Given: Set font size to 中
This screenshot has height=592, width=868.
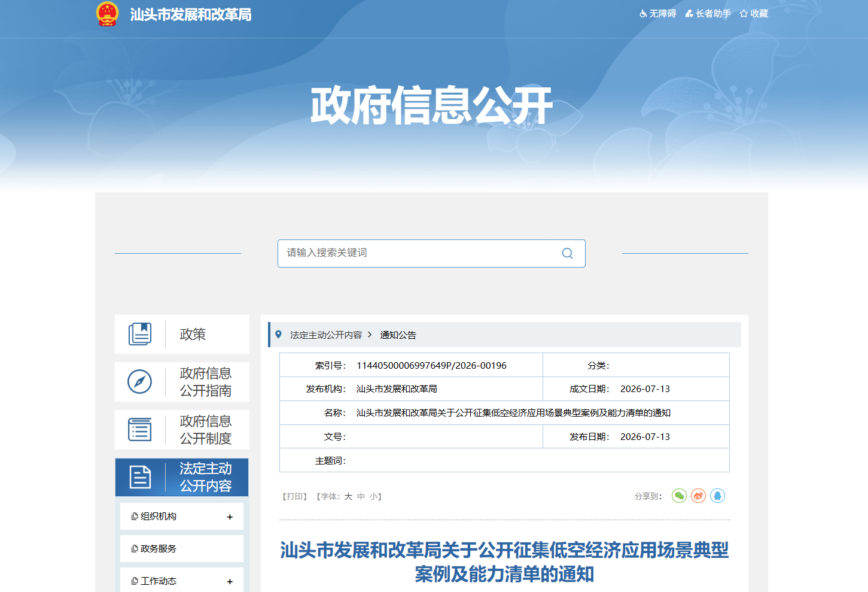Looking at the screenshot, I should [x=361, y=497].
